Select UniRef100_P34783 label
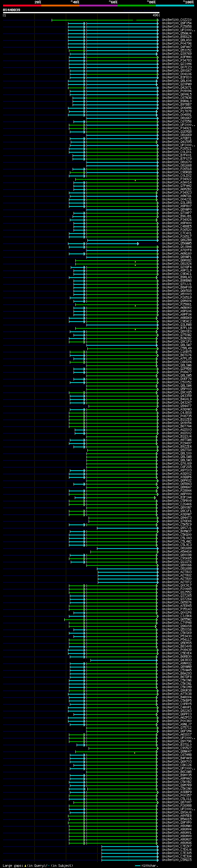The height and width of the screenshot is (868, 197). pyautogui.click(x=177, y=60)
